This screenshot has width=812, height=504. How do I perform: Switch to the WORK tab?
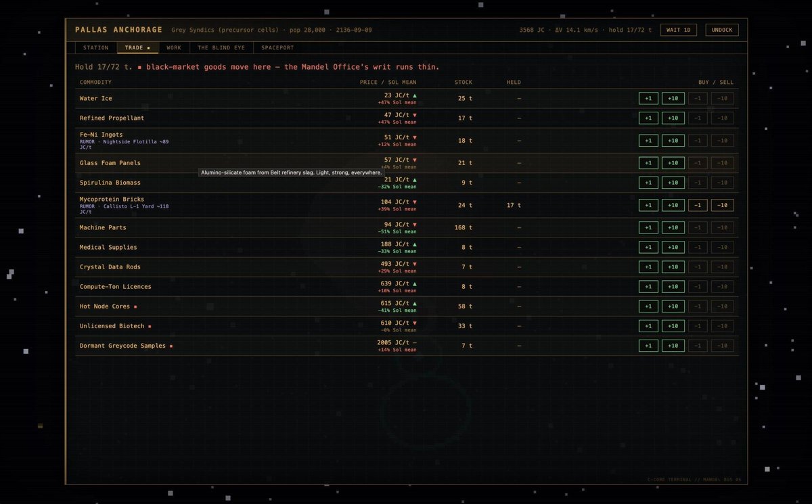pos(174,48)
